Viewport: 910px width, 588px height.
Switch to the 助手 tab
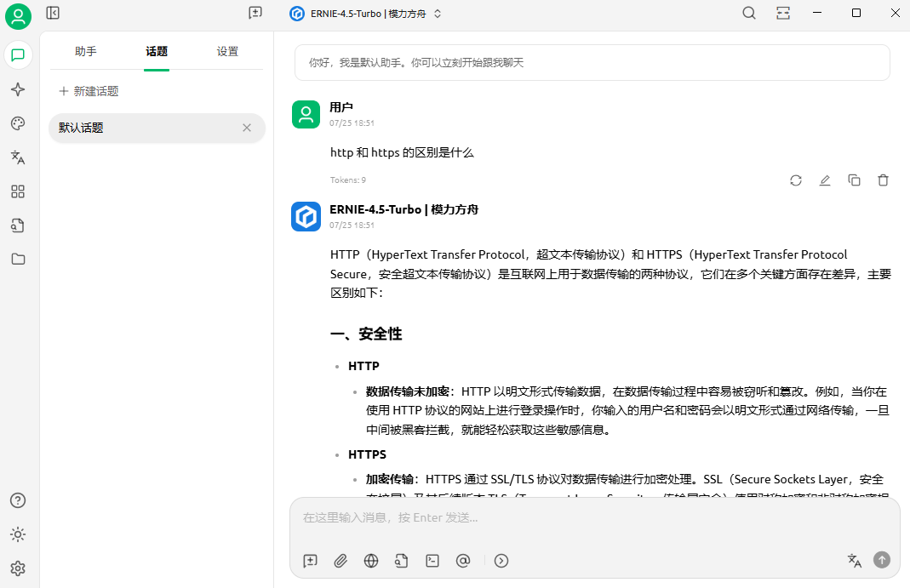[85, 51]
